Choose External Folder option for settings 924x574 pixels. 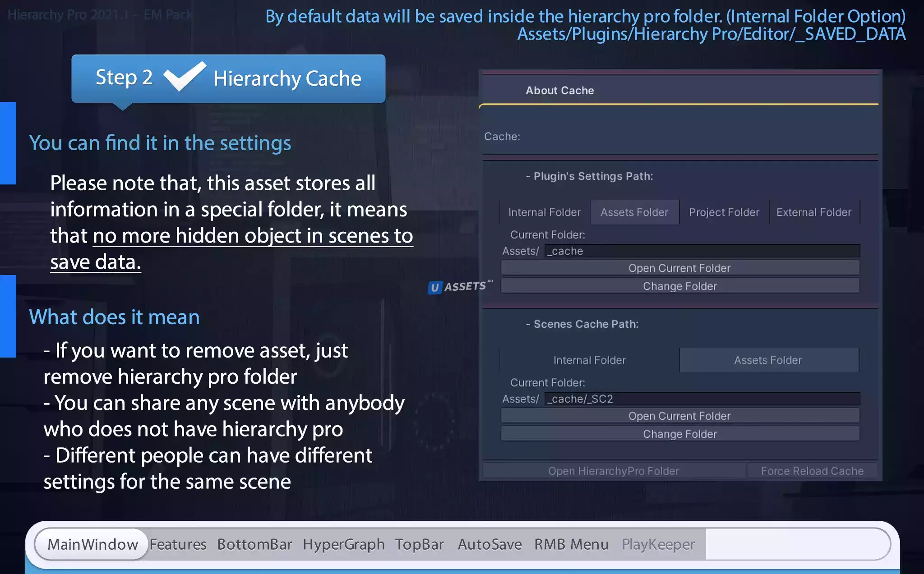(813, 212)
